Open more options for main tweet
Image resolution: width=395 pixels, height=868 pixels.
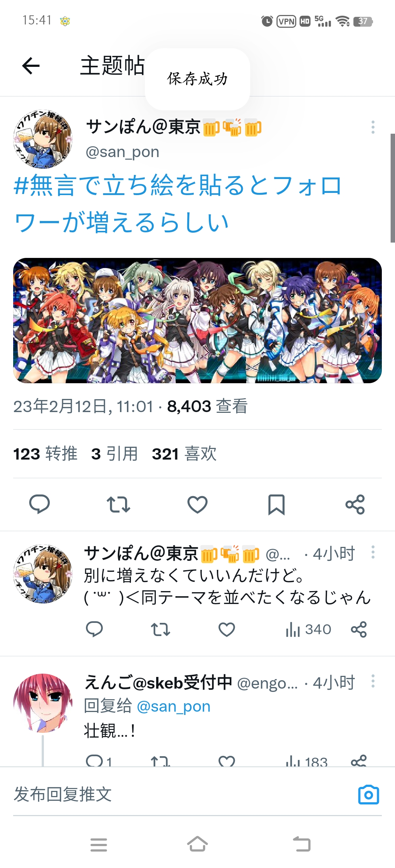tap(373, 127)
